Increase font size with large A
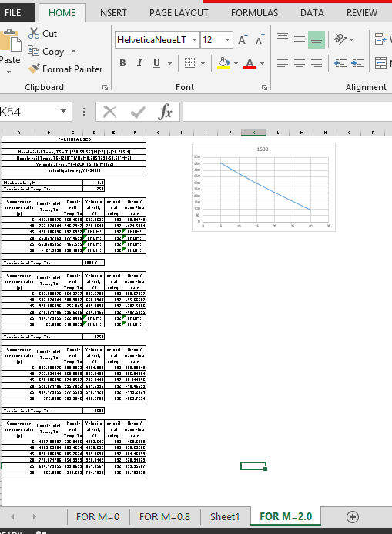This screenshot has height=534, width=392. coord(243,40)
